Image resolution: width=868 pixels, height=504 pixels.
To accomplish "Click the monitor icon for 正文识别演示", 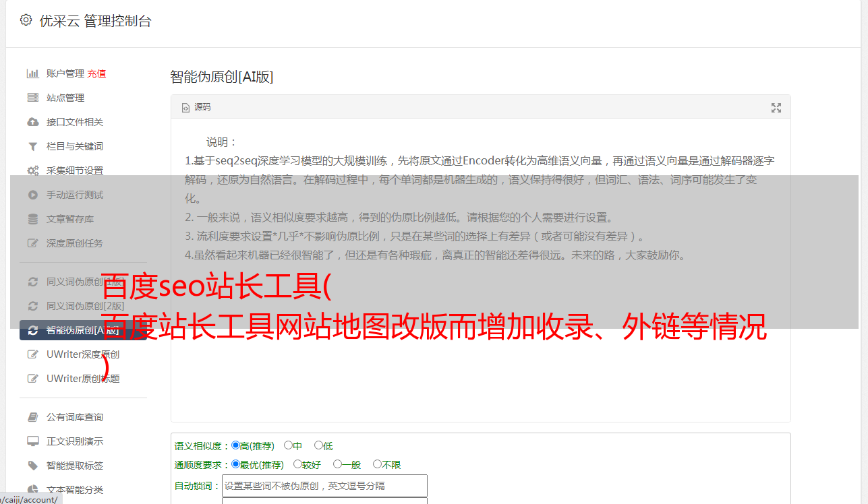I will pos(32,441).
